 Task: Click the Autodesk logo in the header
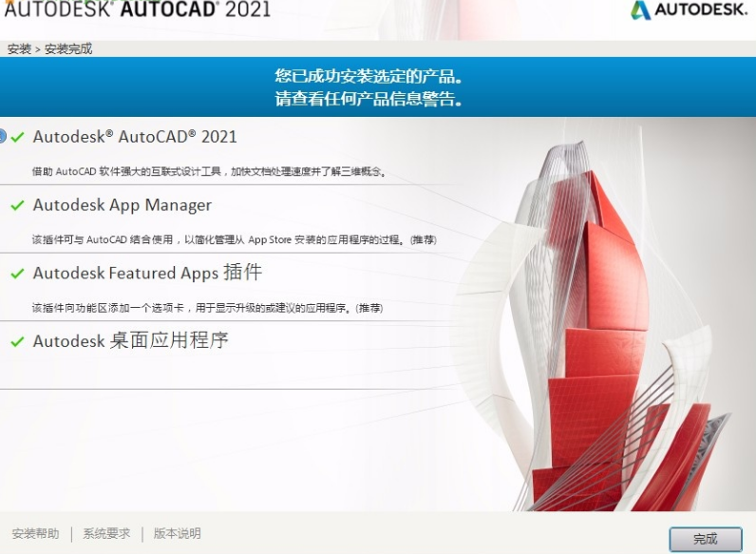pyautogui.click(x=689, y=10)
